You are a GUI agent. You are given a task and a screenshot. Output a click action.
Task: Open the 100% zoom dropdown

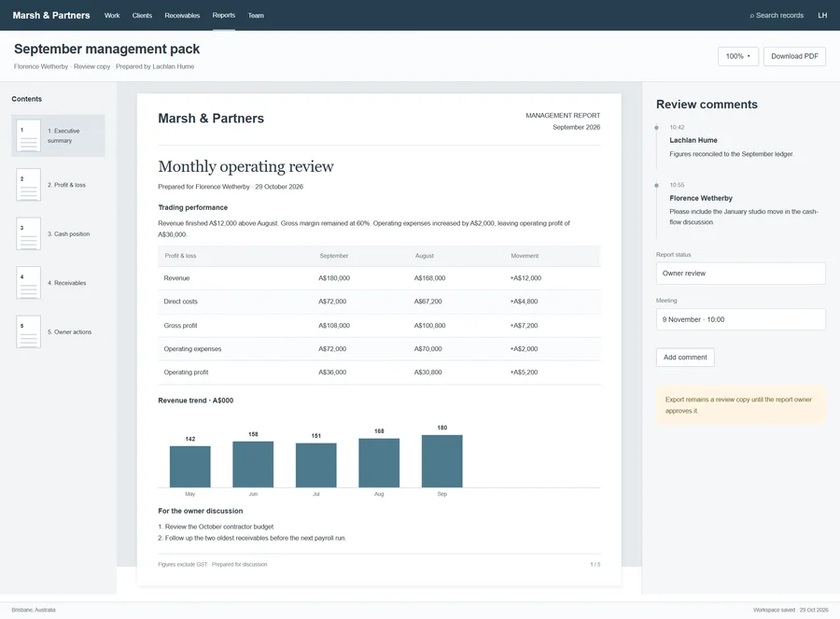point(738,56)
